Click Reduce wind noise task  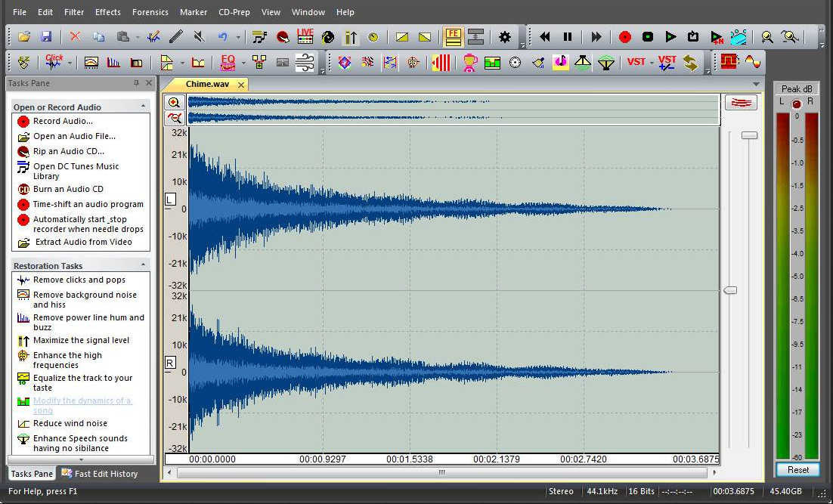click(x=70, y=423)
